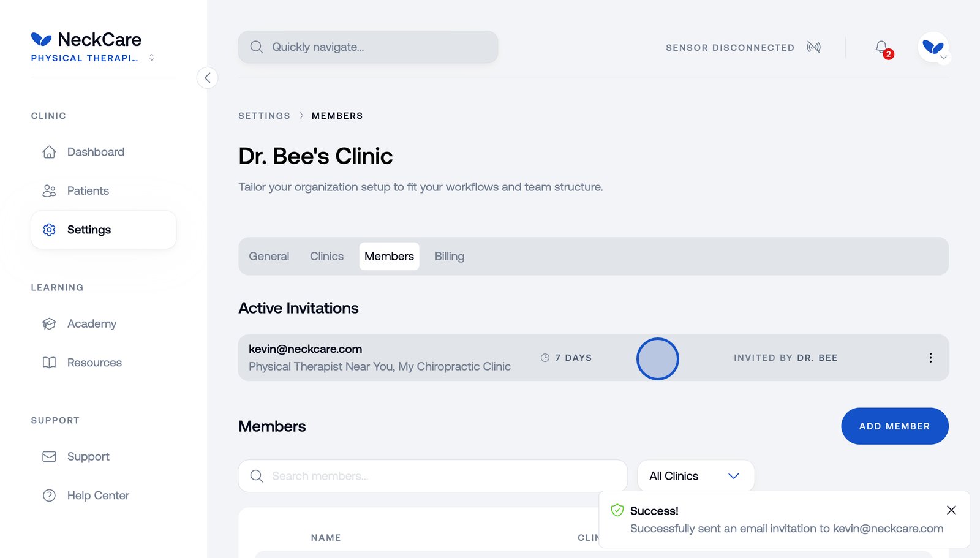Navigate back via the SETTINGS breadcrumb

[264, 115]
